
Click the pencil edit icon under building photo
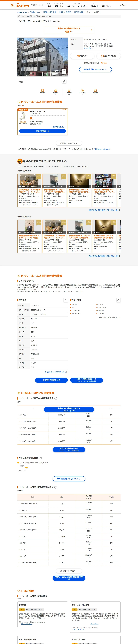coord(64,81)
